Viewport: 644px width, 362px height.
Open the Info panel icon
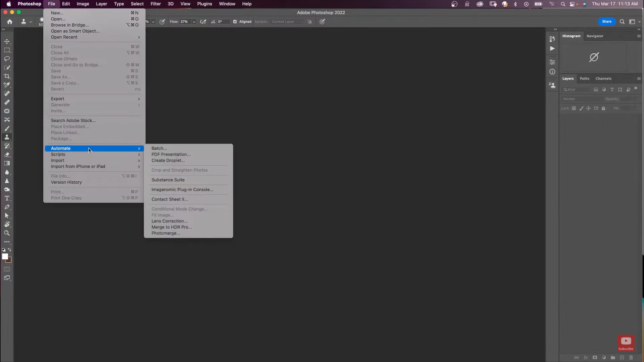point(552,72)
